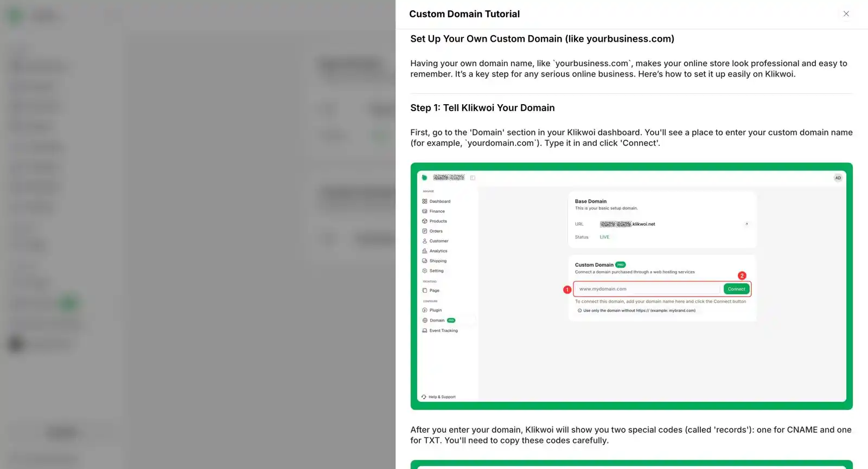Image resolution: width=868 pixels, height=469 pixels.
Task: Click Products icon in tutorial screenshot sidebar
Action: point(425,221)
